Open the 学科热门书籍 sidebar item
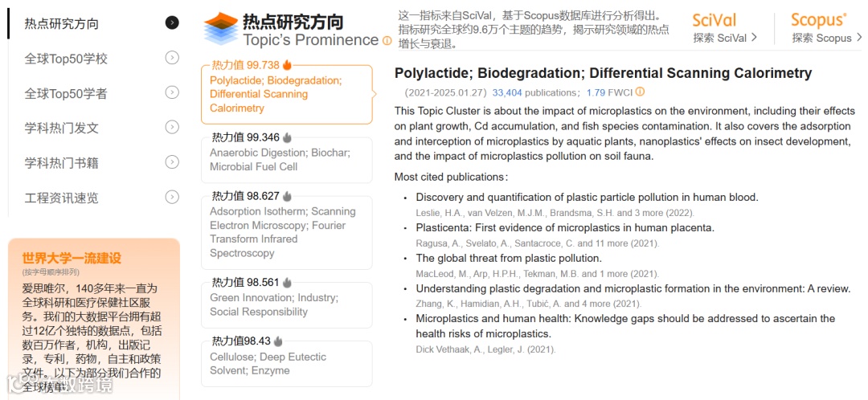Screen dimensions: 868x400 click(62, 162)
